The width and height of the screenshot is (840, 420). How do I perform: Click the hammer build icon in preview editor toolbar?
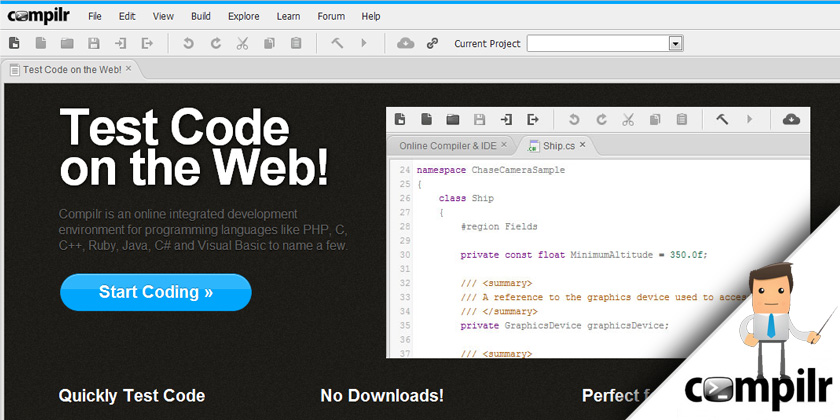pyautogui.click(x=723, y=119)
